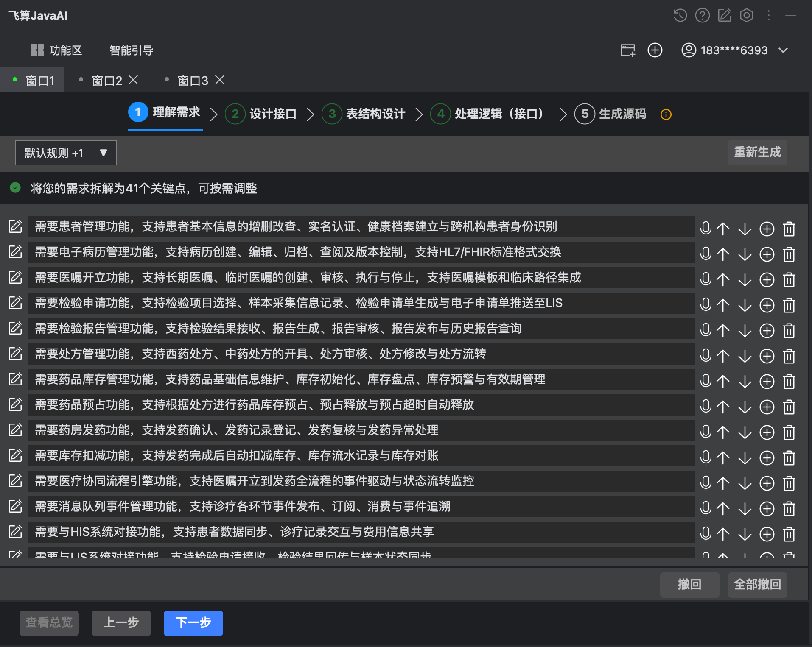
Task: Move down the 需要患者管理功能 row
Action: (745, 229)
